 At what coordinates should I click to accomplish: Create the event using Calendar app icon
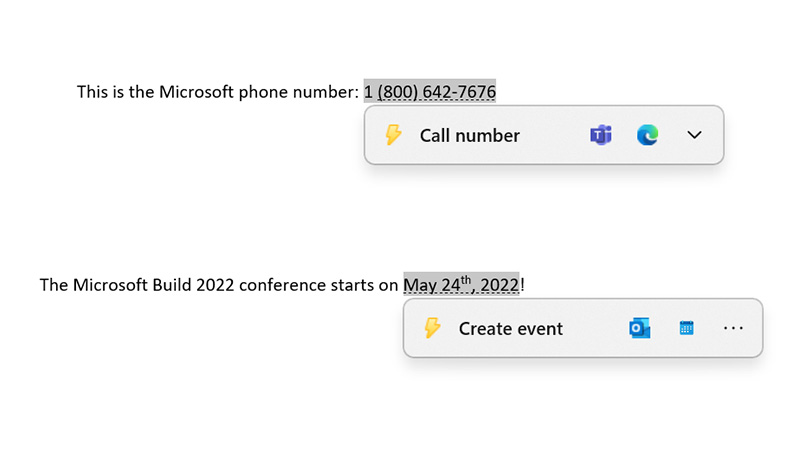pos(686,328)
